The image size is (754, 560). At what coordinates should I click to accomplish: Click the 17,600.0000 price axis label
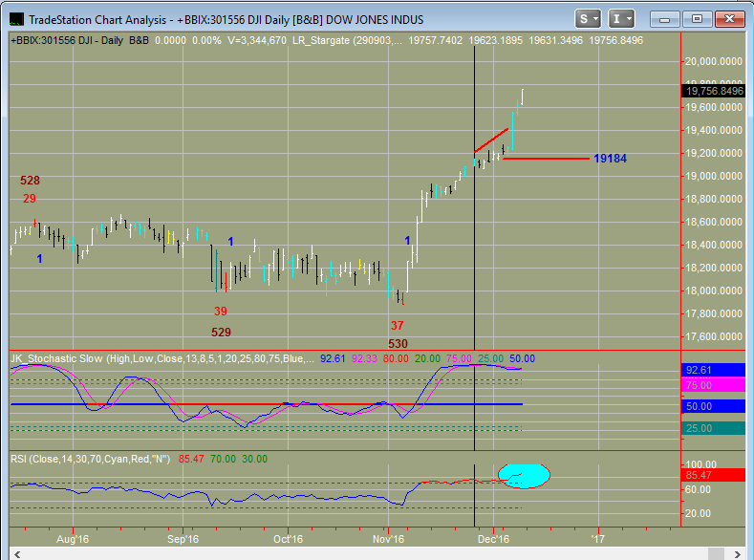coord(714,336)
